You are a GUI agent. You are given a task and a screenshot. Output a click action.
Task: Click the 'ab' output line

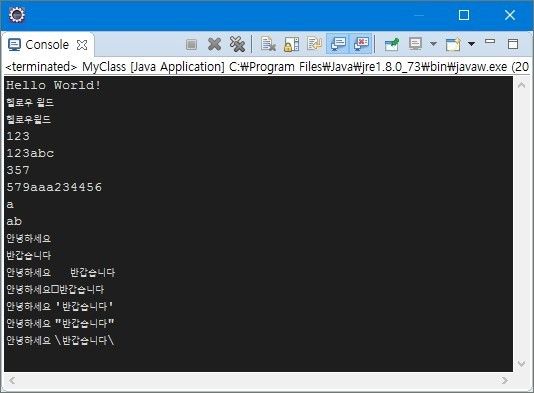[14, 221]
